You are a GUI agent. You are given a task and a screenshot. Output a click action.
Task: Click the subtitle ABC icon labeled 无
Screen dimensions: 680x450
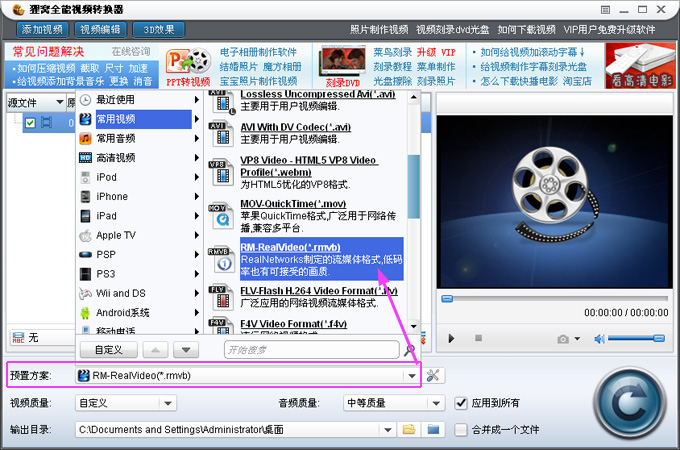click(19, 337)
